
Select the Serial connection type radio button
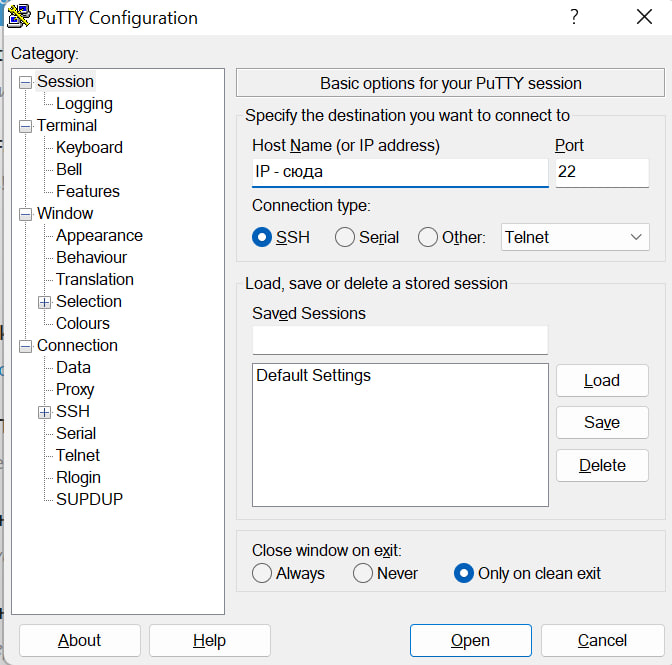(x=345, y=237)
